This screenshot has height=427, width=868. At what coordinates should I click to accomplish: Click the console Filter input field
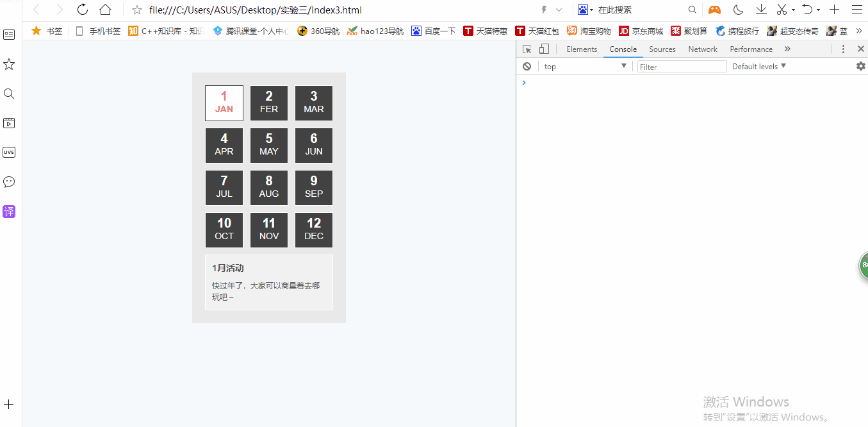click(x=682, y=67)
